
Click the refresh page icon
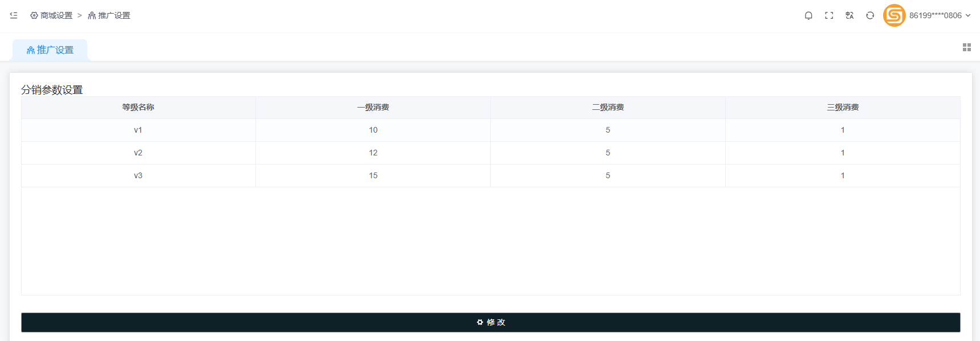pos(870,15)
